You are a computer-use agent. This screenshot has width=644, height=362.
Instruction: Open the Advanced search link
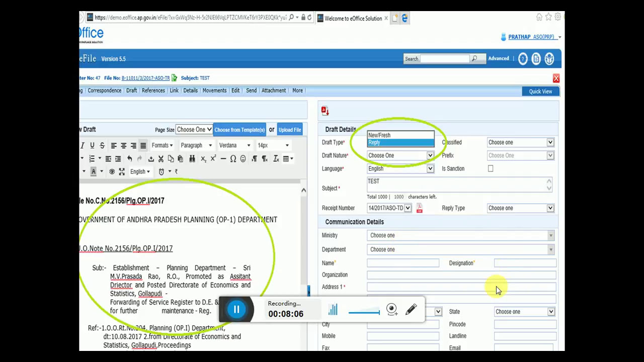[x=499, y=59]
